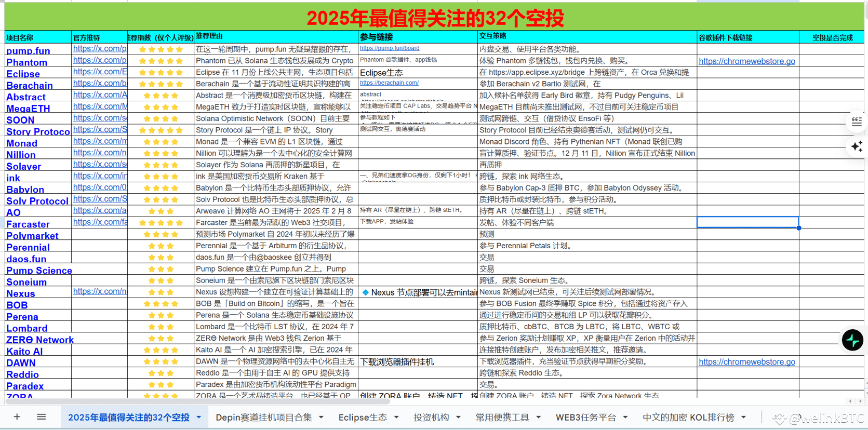The width and height of the screenshot is (868, 430).
Task: Select the 谷歌插件下载链接 header cell
Action: [748, 37]
